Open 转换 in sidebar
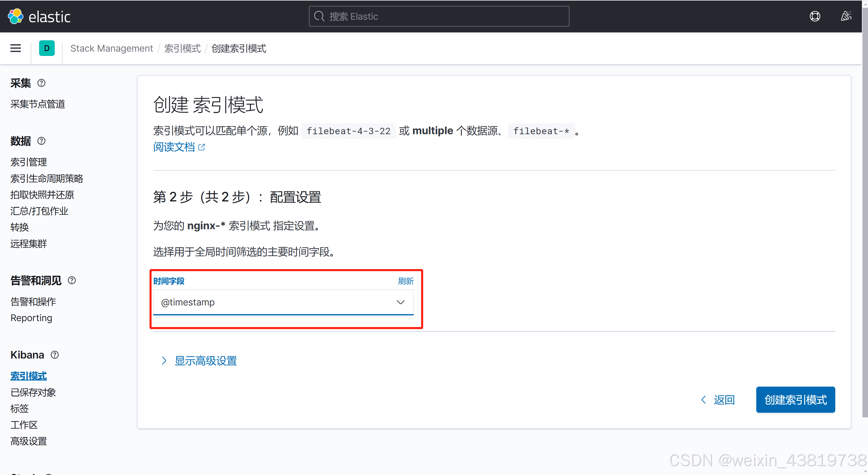 (20, 227)
